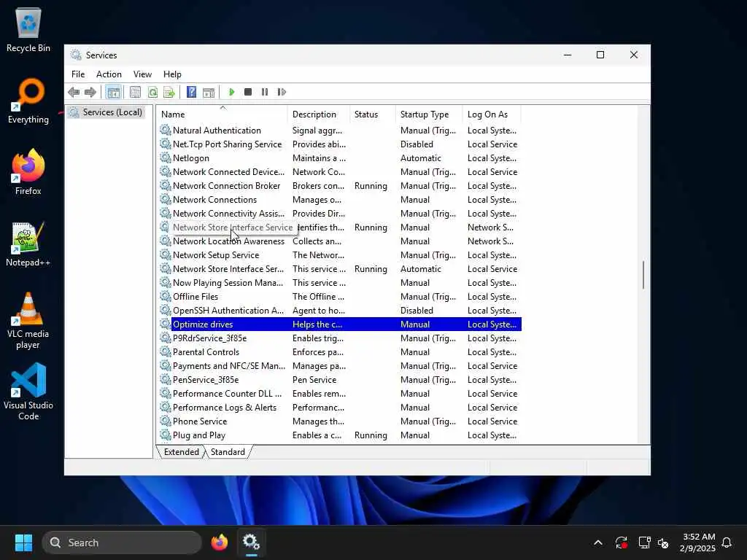Select the Netlogon service gear icon

tap(166, 157)
